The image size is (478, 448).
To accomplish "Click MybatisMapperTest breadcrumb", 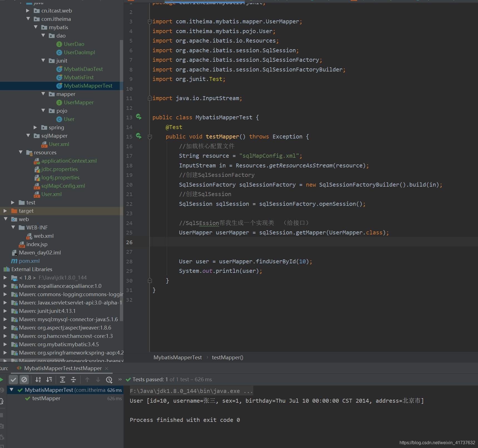I will click(178, 357).
